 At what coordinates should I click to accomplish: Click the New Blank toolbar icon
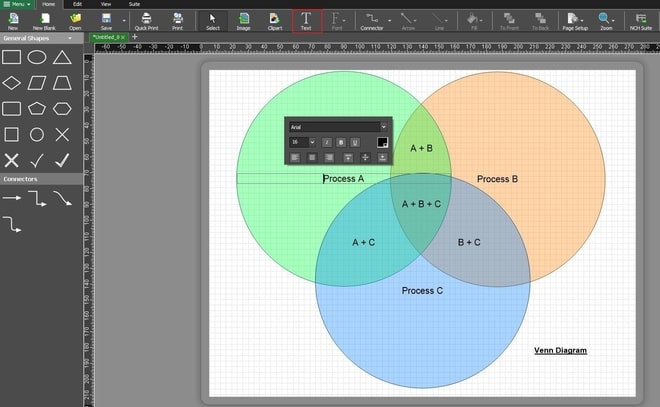44,21
